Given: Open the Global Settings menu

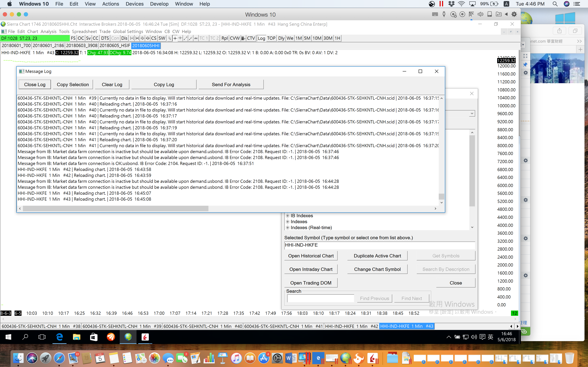Looking at the screenshot, I should 128,31.
